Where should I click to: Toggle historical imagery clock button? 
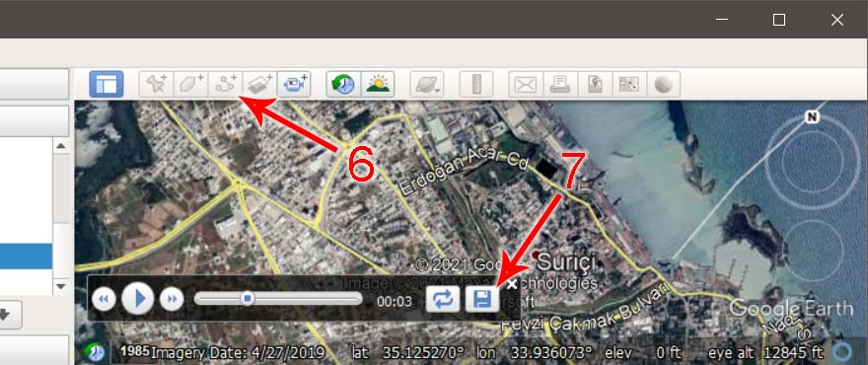pos(343,84)
